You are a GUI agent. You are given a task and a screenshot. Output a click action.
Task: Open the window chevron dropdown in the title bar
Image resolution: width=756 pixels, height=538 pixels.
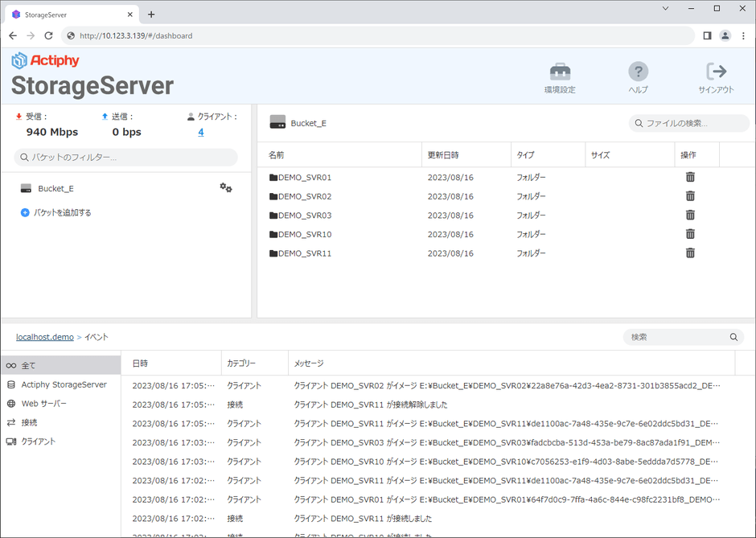[x=667, y=8]
